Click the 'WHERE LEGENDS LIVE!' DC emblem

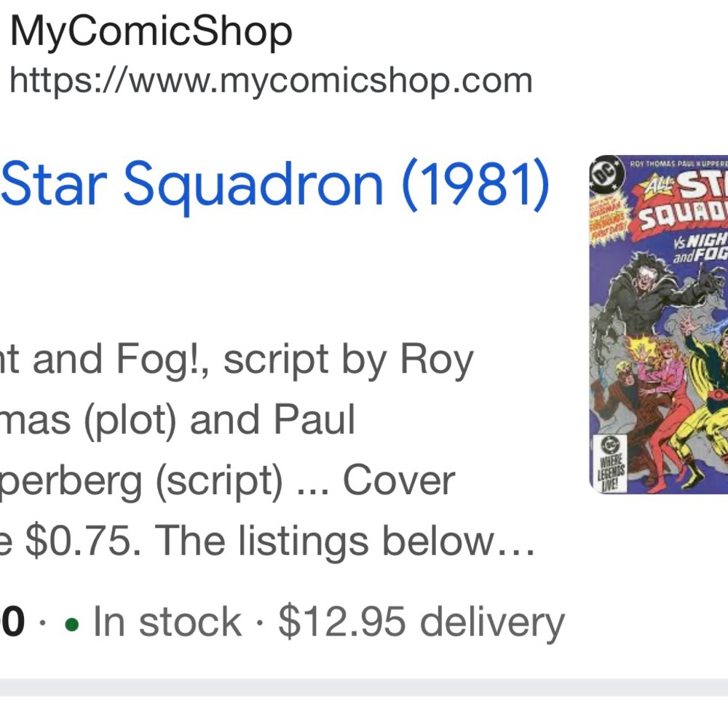tap(610, 462)
